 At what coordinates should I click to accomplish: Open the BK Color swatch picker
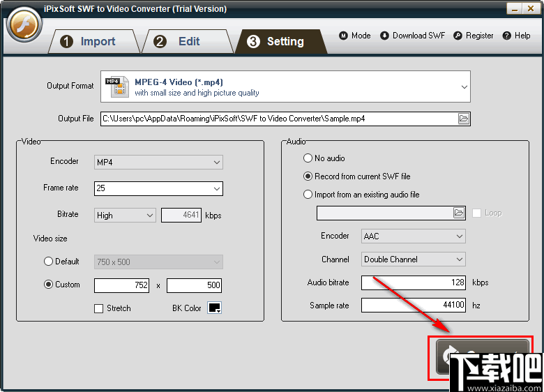coord(214,308)
